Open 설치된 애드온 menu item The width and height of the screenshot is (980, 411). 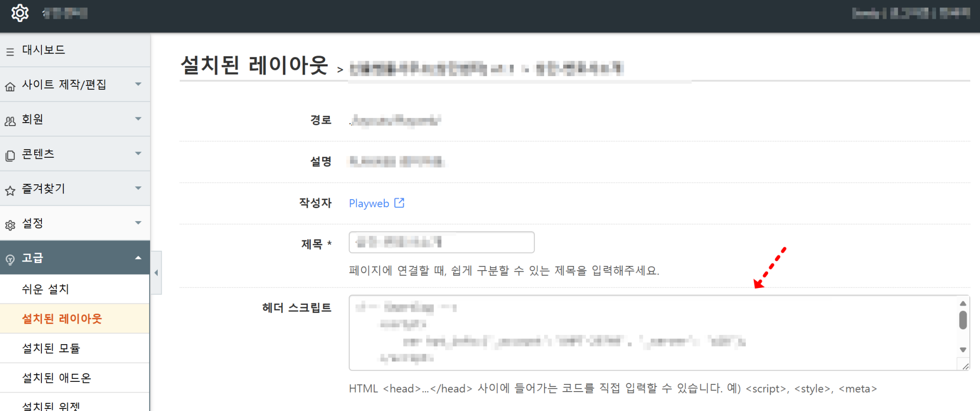tap(56, 378)
